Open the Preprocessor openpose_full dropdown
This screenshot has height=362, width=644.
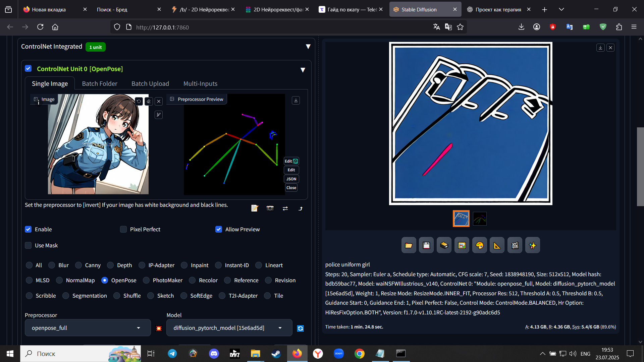coord(88,328)
